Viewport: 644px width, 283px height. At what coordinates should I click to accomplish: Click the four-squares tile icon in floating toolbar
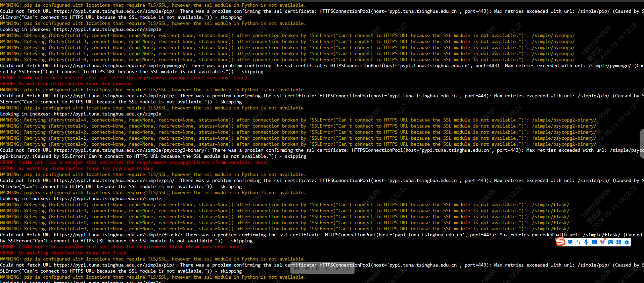[307, 269]
